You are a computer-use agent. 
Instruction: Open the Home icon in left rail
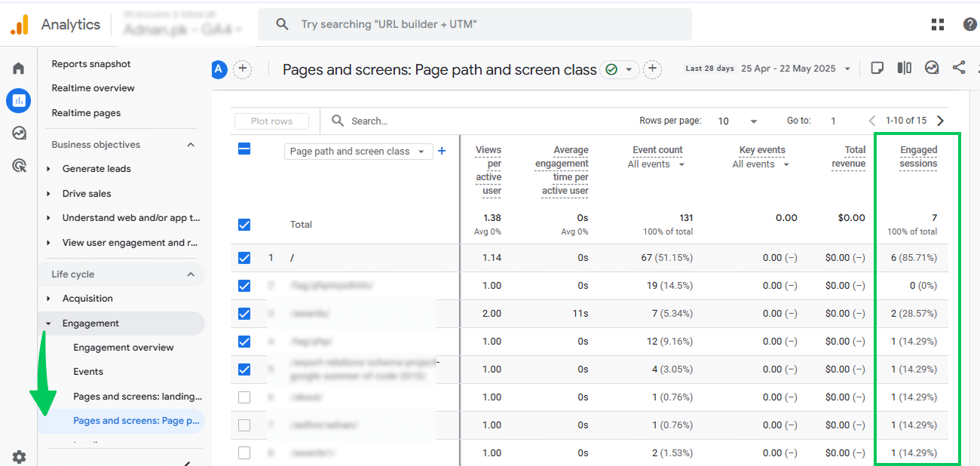point(18,68)
